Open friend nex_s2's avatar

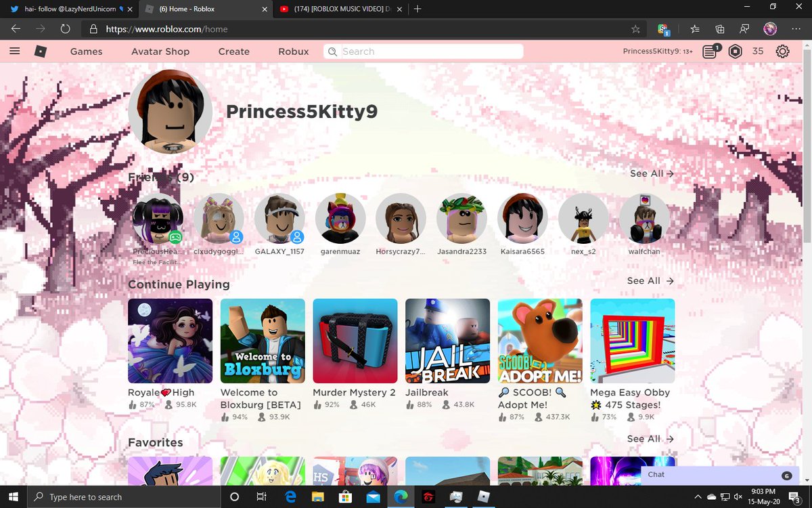pyautogui.click(x=583, y=218)
